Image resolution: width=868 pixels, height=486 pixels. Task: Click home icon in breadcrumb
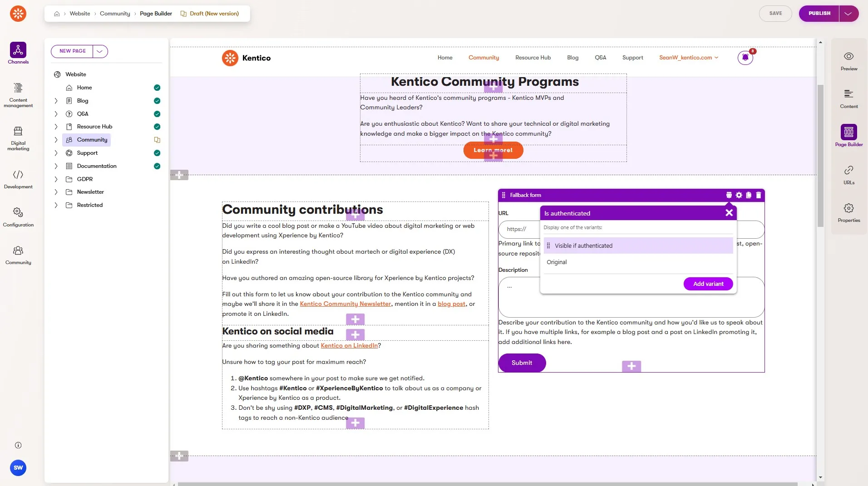pos(57,14)
